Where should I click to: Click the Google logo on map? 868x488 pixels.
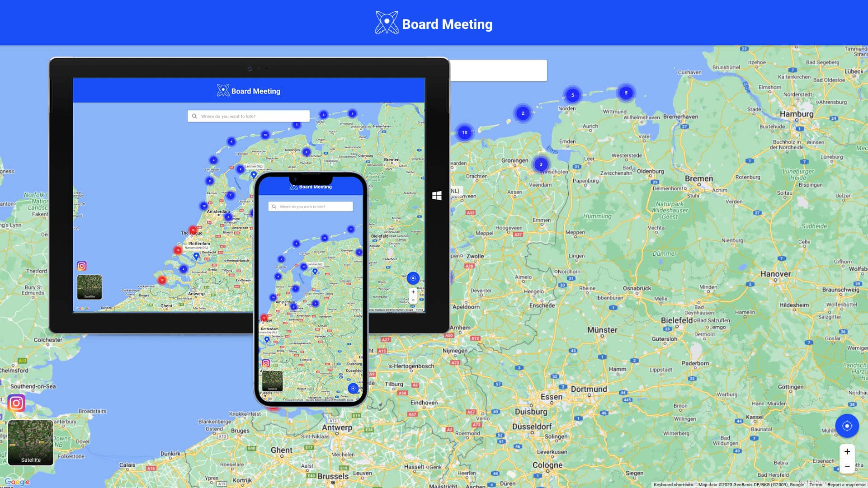[17, 482]
